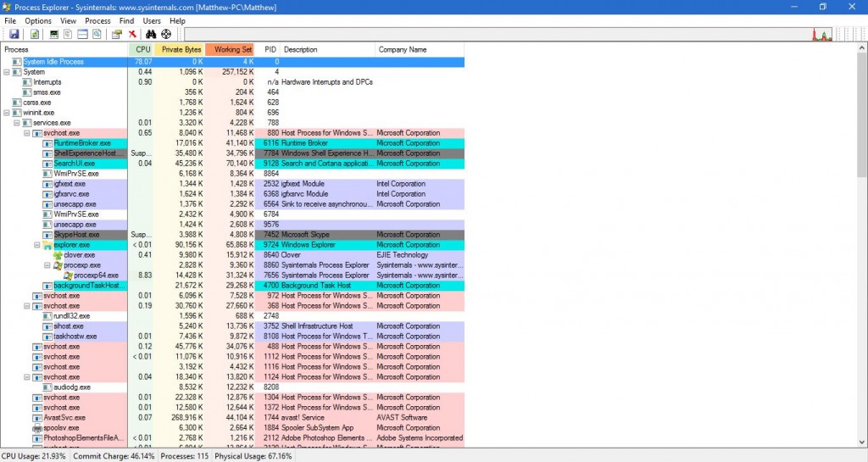
Task: Select the ShellExperienceHost process row
Action: (232, 153)
